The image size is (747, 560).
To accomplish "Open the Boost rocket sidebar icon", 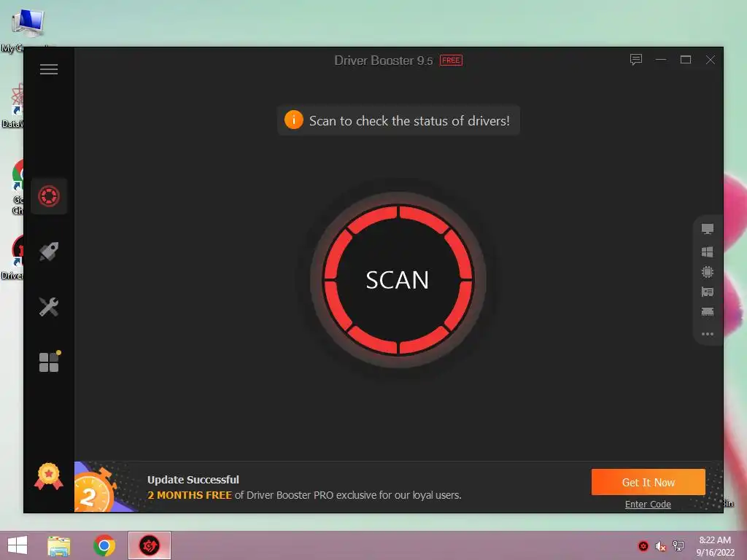I will [x=49, y=252].
